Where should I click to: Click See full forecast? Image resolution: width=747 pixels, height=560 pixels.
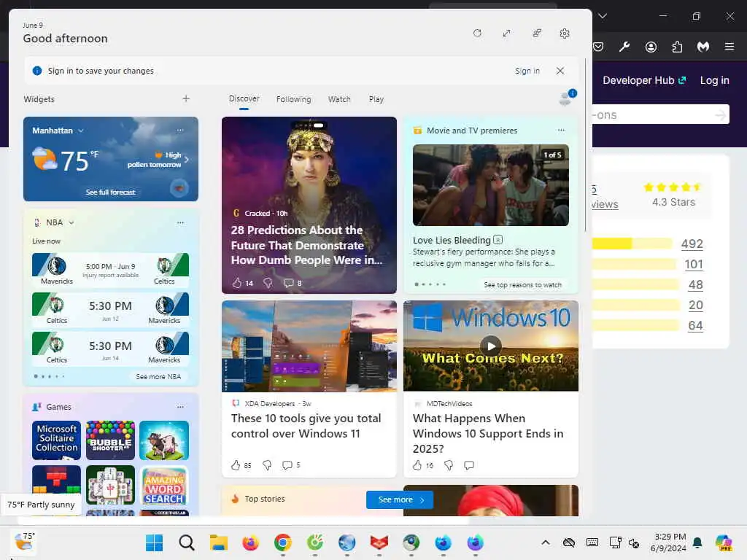click(x=111, y=192)
